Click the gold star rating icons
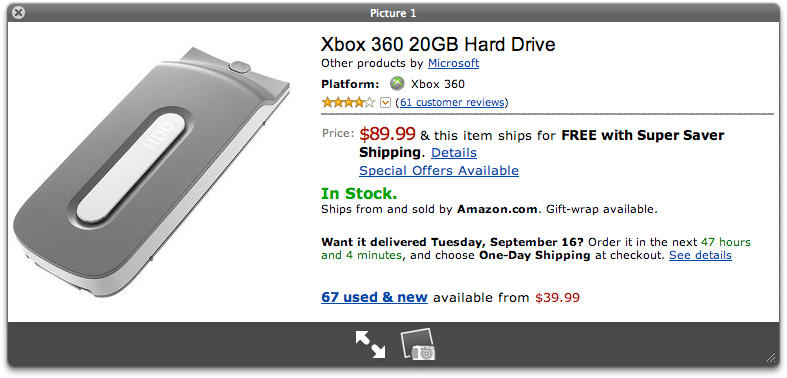 pyautogui.click(x=348, y=103)
